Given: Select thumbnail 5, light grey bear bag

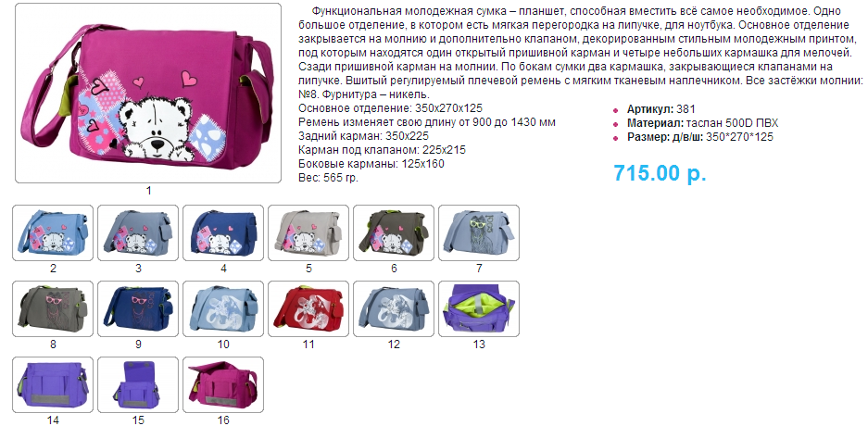Looking at the screenshot, I should (308, 233).
